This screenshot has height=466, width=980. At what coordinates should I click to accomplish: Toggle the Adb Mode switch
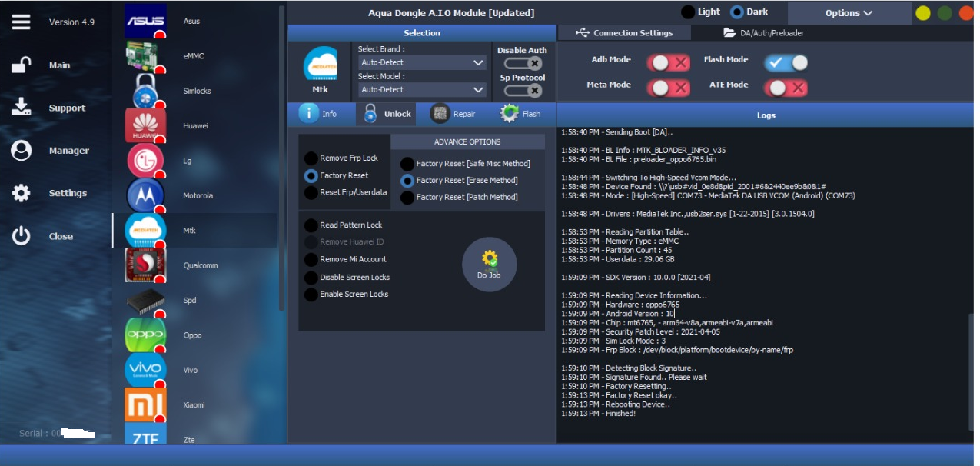click(x=668, y=62)
